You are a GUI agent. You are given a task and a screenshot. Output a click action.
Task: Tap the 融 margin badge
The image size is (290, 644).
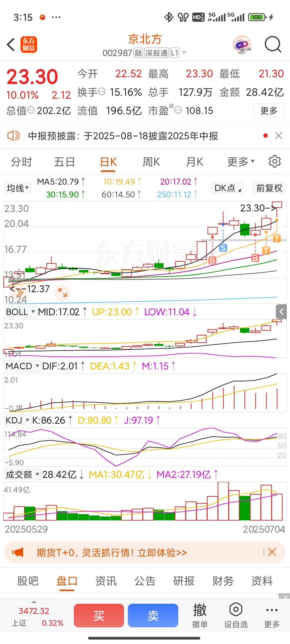[138, 53]
